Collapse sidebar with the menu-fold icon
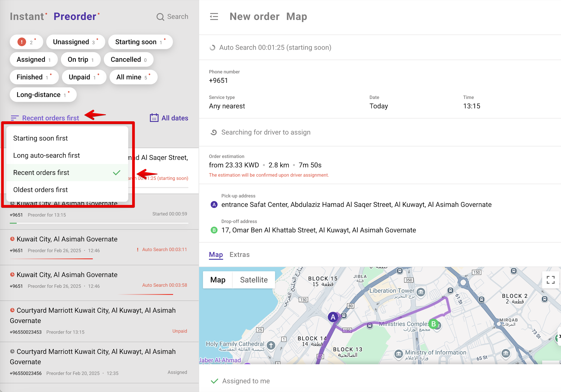The width and height of the screenshot is (561, 392). pos(214,17)
